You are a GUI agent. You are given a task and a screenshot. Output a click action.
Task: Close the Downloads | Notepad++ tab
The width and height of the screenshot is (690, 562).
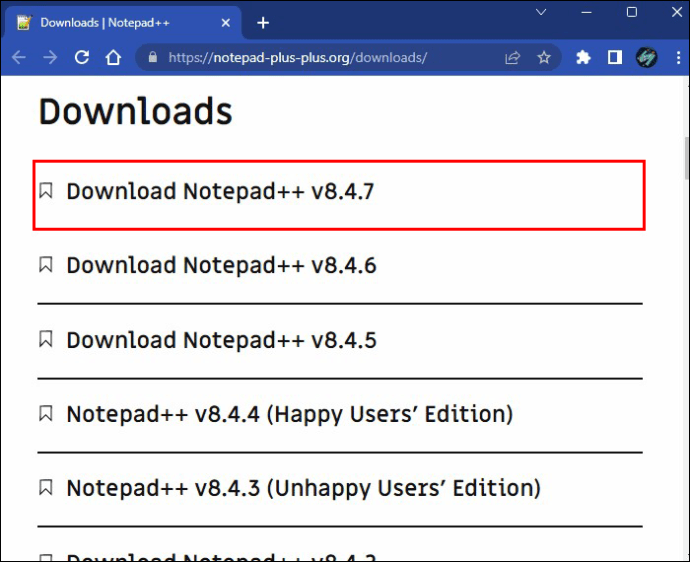point(225,22)
